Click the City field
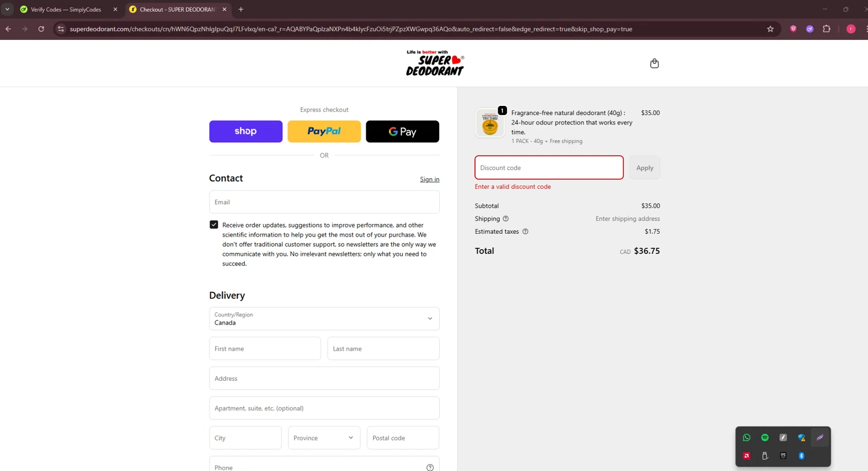The image size is (868, 471). coord(245,438)
